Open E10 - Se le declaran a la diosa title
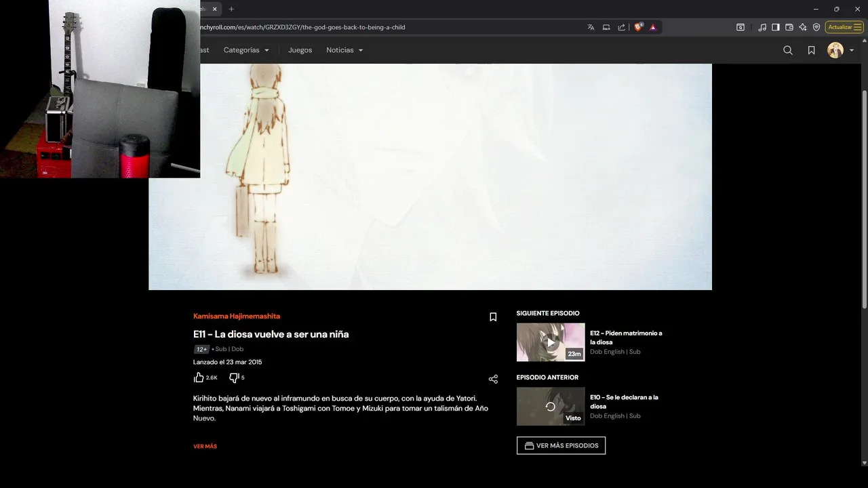868x488 pixels. click(624, 402)
